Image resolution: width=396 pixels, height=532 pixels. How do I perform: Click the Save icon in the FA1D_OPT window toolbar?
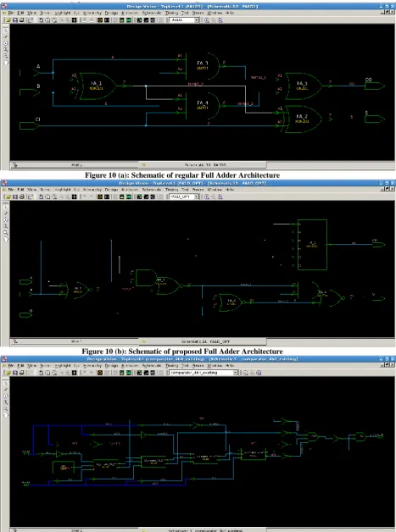coord(15,197)
